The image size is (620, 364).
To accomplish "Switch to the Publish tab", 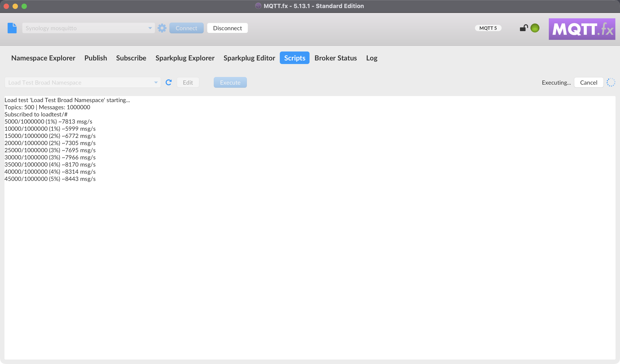I will click(96, 58).
